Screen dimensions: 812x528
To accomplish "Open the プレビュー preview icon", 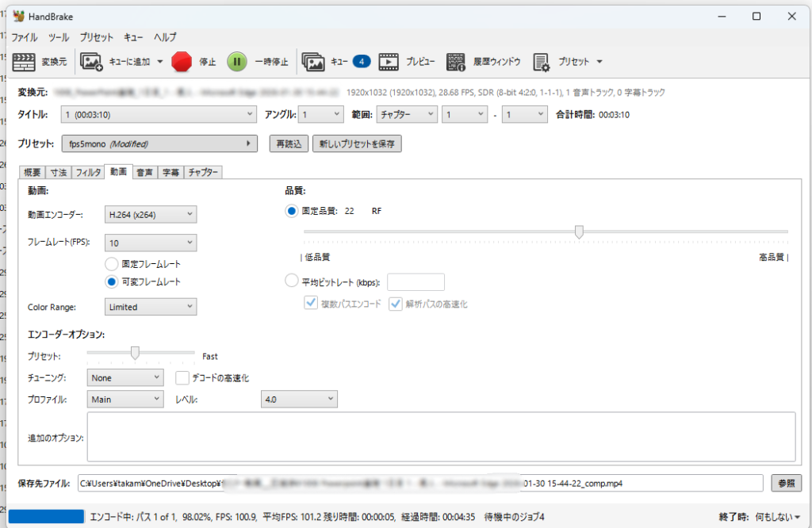I will [x=389, y=61].
